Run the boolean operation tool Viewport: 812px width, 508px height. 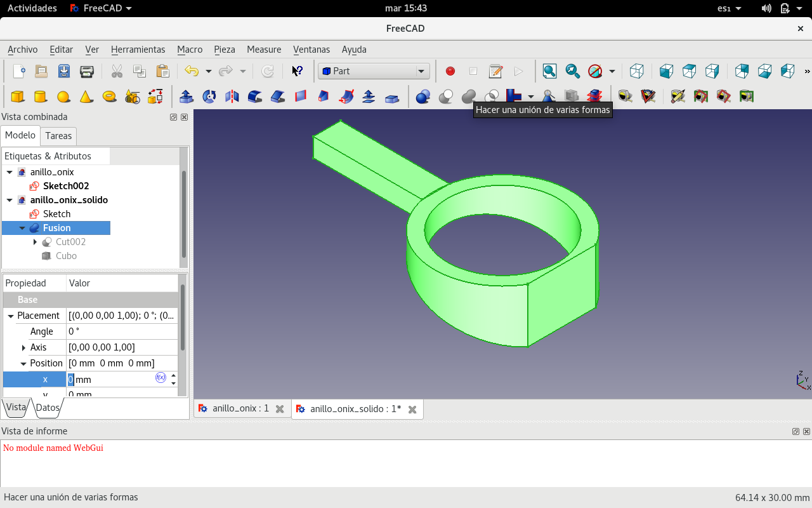pos(423,97)
